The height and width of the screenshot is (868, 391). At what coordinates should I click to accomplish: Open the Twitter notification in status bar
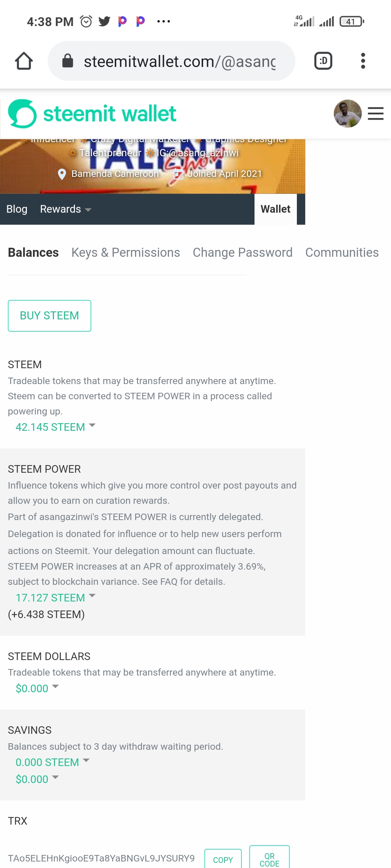click(x=104, y=22)
